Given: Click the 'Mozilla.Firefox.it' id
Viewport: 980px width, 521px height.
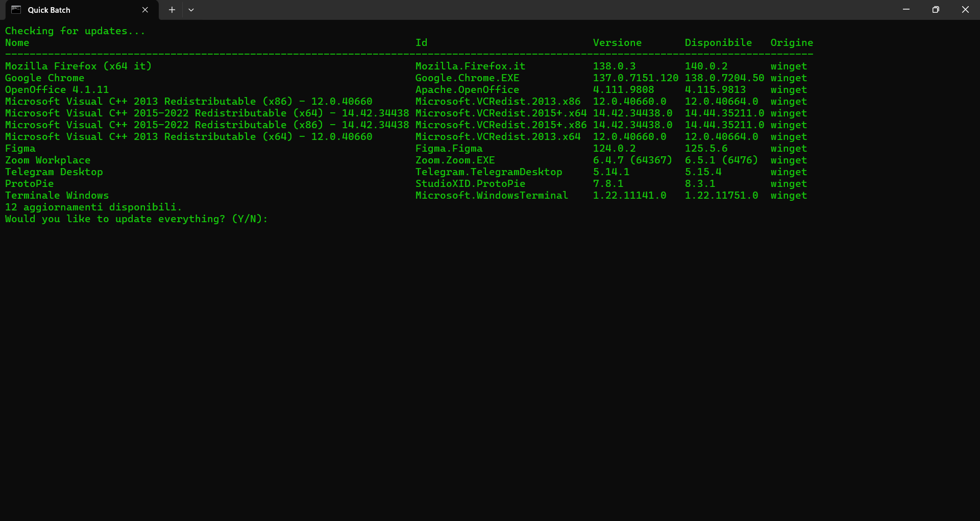Looking at the screenshot, I should 471,66.
